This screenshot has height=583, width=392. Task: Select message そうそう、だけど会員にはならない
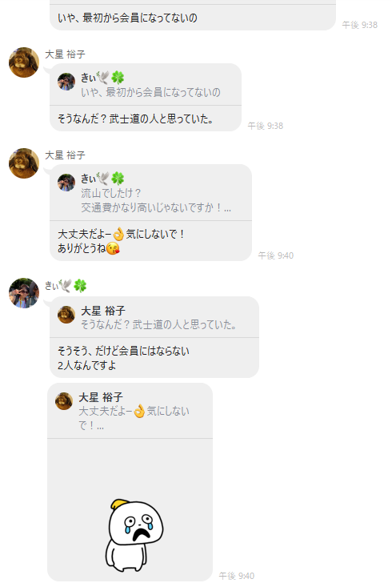pyautogui.click(x=123, y=351)
